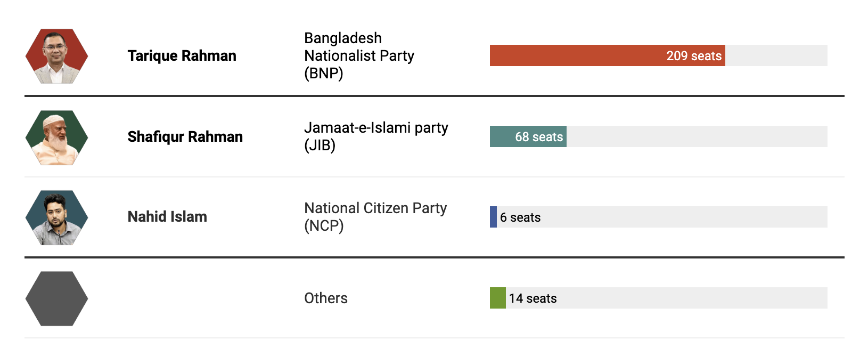Click the teal 68 seats bar
The width and height of the screenshot is (868, 356).
[528, 136]
